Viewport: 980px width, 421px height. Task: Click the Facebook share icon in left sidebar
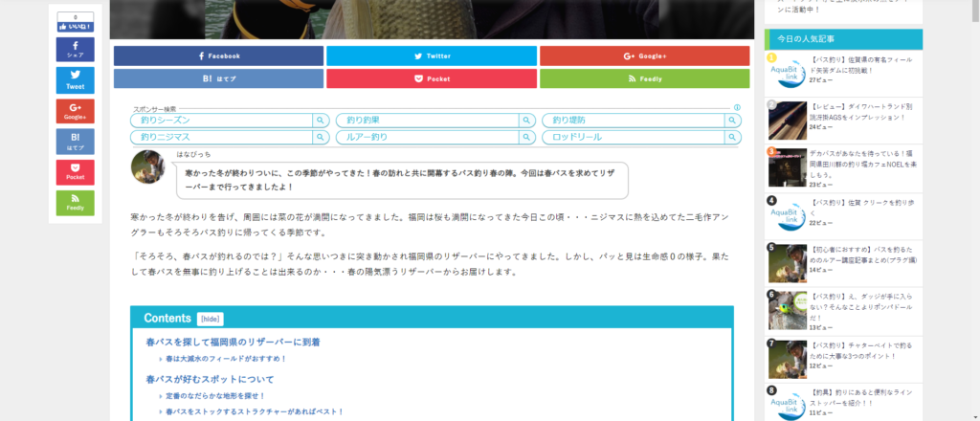pyautogui.click(x=75, y=50)
